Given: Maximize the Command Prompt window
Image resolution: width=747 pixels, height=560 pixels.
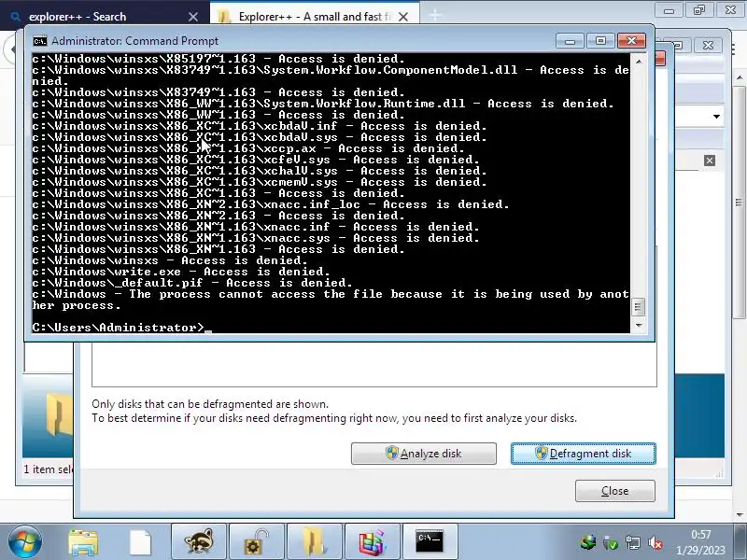Looking at the screenshot, I should 600,41.
